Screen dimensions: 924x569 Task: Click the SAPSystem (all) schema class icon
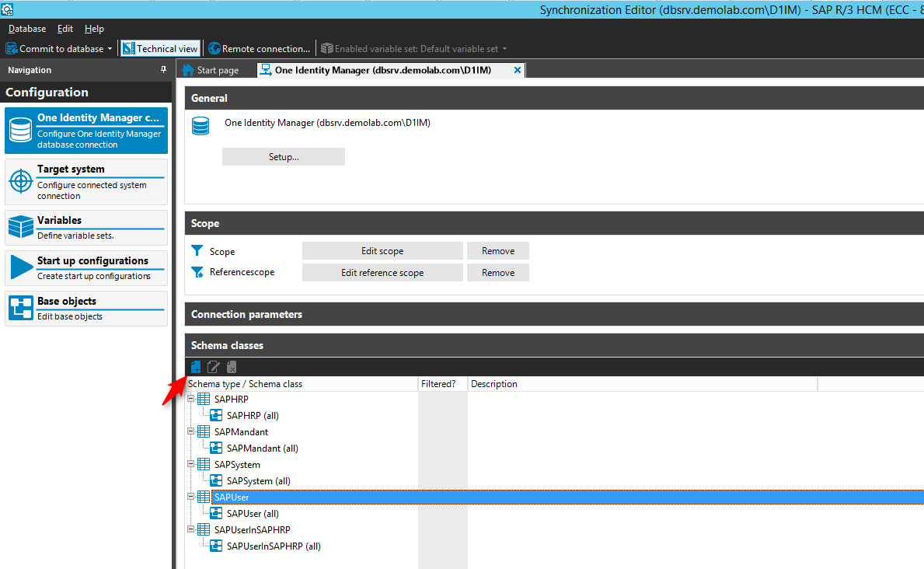(x=216, y=480)
